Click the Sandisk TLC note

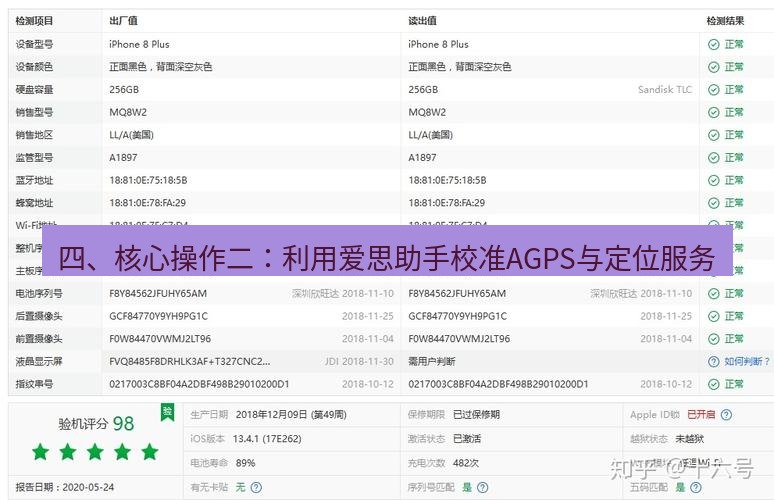pos(665,90)
